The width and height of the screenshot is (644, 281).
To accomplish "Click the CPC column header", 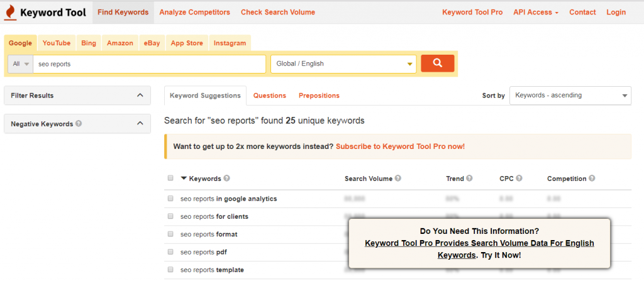I will [x=506, y=179].
